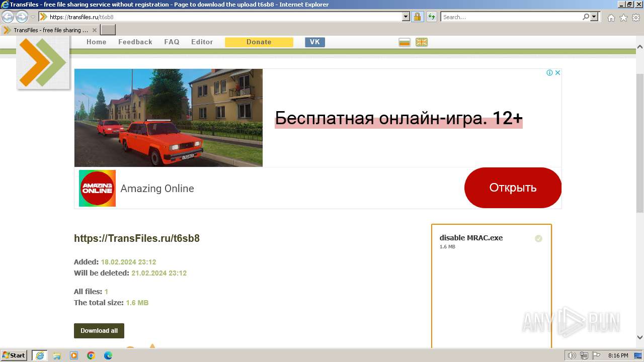Open the Editor menu item
The image size is (644, 362).
pyautogui.click(x=202, y=42)
